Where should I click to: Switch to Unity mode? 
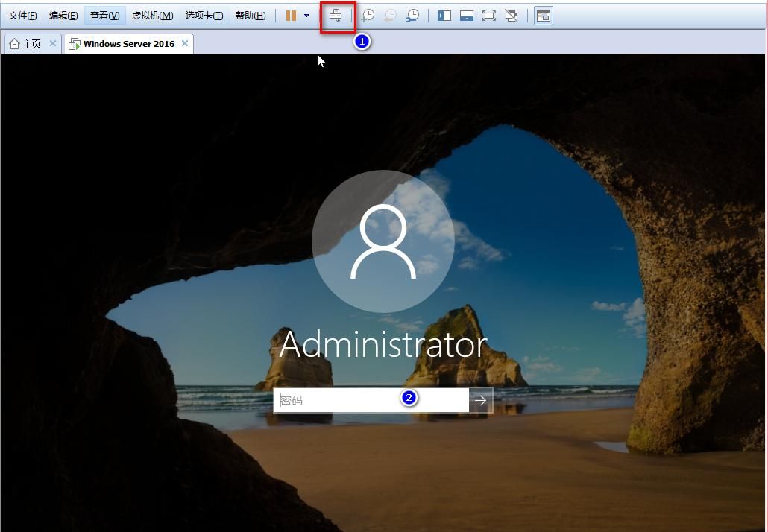pyautogui.click(x=512, y=15)
